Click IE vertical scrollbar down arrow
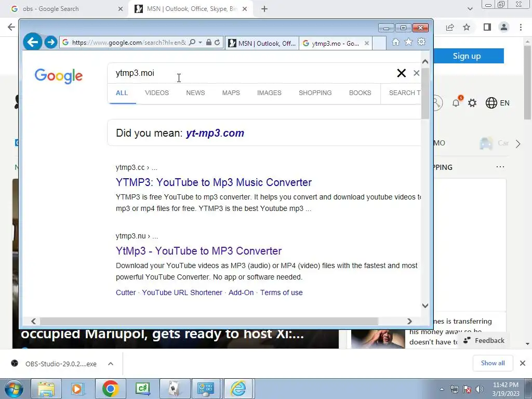532x399 pixels. [x=425, y=305]
